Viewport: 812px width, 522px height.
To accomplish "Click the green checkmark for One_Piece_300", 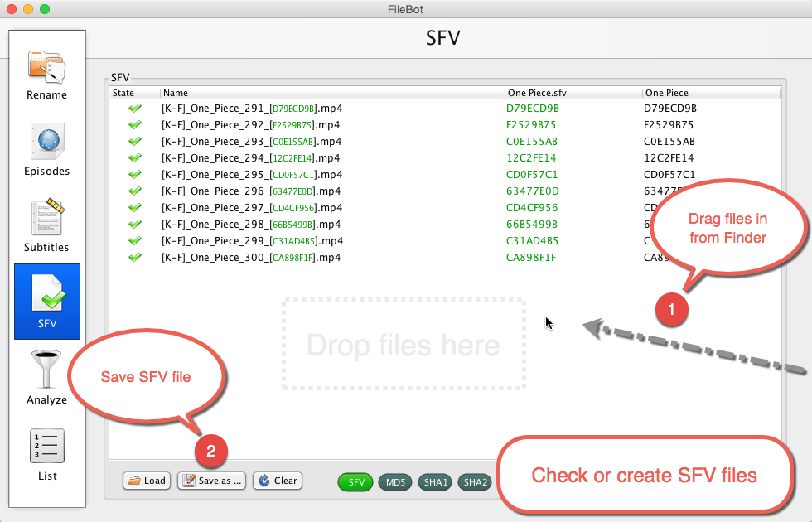I will coord(135,258).
